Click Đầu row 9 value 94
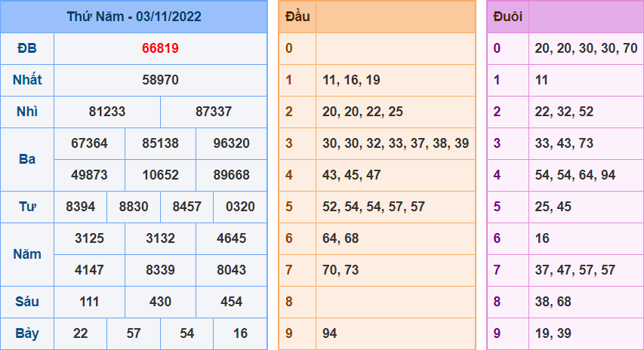The height and width of the screenshot is (350, 644). coord(330,333)
